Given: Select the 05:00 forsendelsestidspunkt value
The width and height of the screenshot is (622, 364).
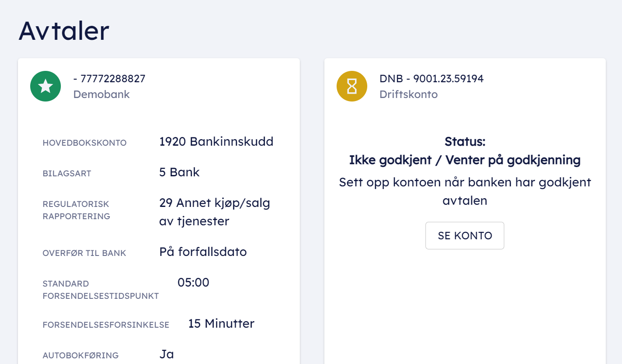Looking at the screenshot, I should [193, 283].
